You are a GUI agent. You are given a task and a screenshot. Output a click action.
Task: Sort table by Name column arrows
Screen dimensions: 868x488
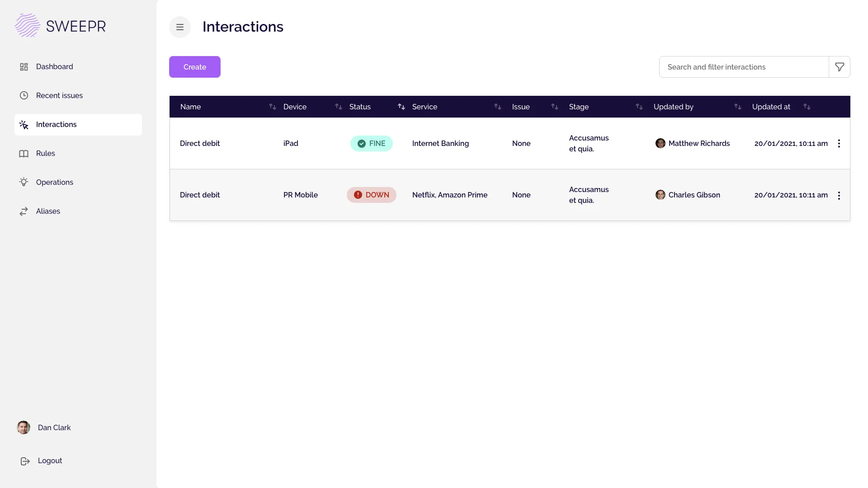tap(272, 107)
